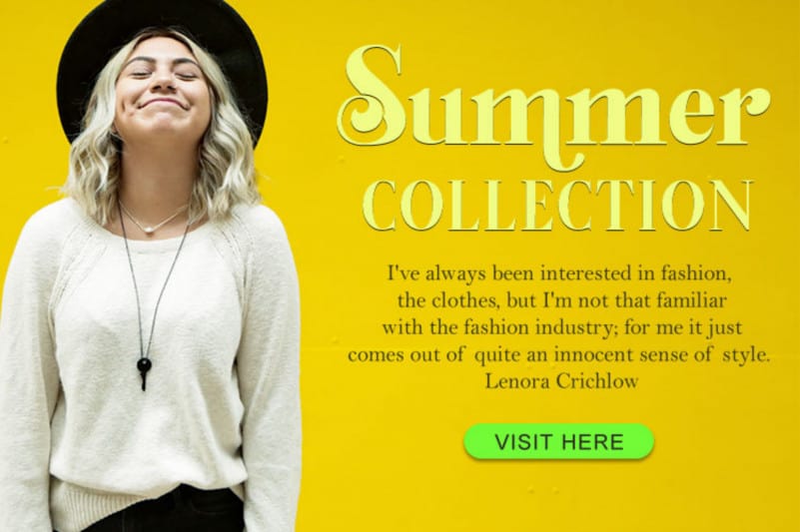Click the line "with the fashion industry; for me it just"

coord(562,327)
